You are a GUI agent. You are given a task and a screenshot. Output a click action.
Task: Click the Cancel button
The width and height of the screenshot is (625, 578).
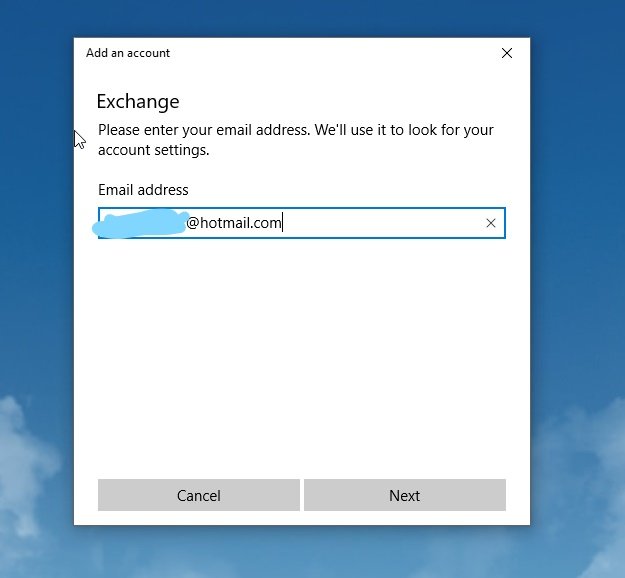coord(199,495)
